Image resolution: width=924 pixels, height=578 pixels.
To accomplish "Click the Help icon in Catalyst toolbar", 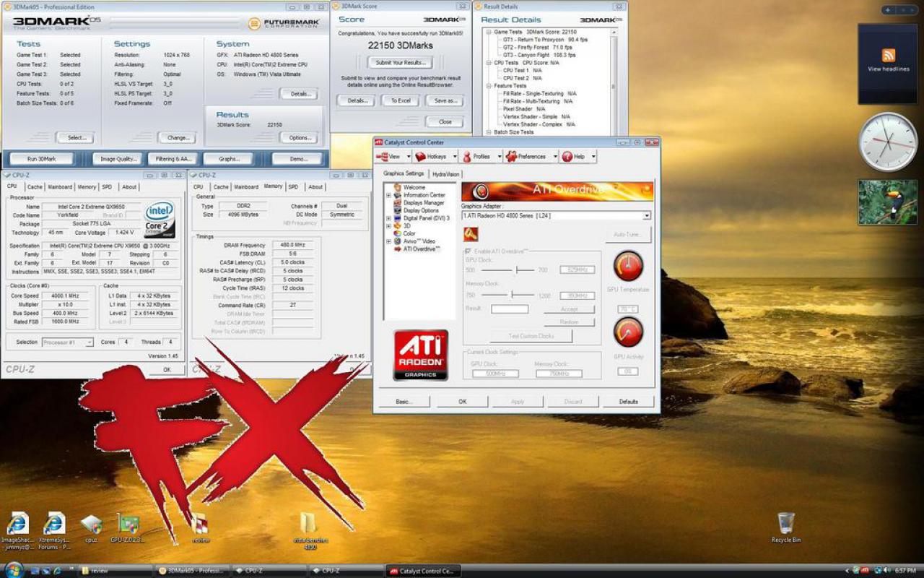I will (x=567, y=157).
